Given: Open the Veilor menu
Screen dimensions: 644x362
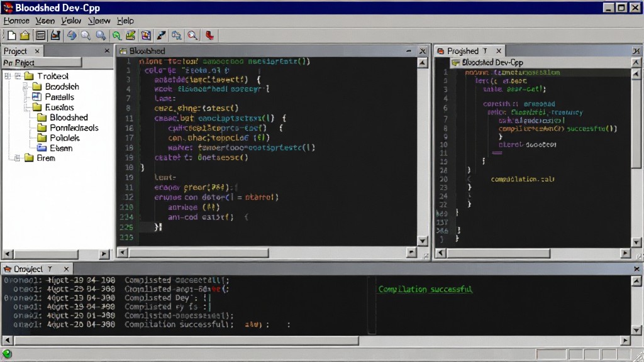Looking at the screenshot, I should tap(71, 21).
